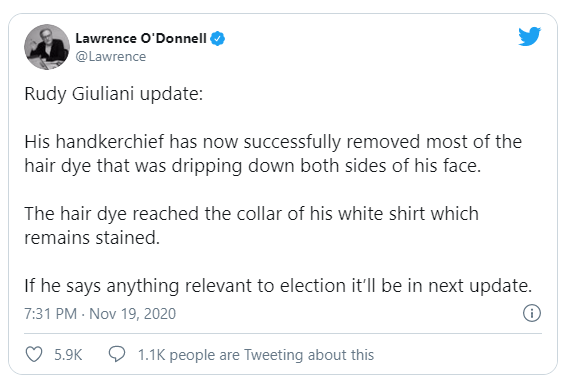Open the Lawrence O'Donnell display name link
Viewport: 561px width, 389px height.
tap(141, 38)
